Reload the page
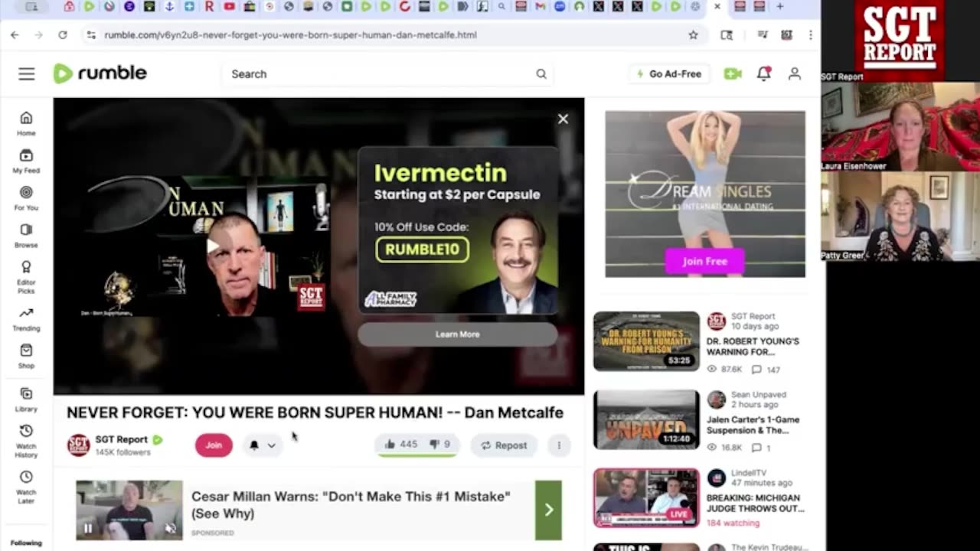The image size is (980, 551). tap(63, 34)
